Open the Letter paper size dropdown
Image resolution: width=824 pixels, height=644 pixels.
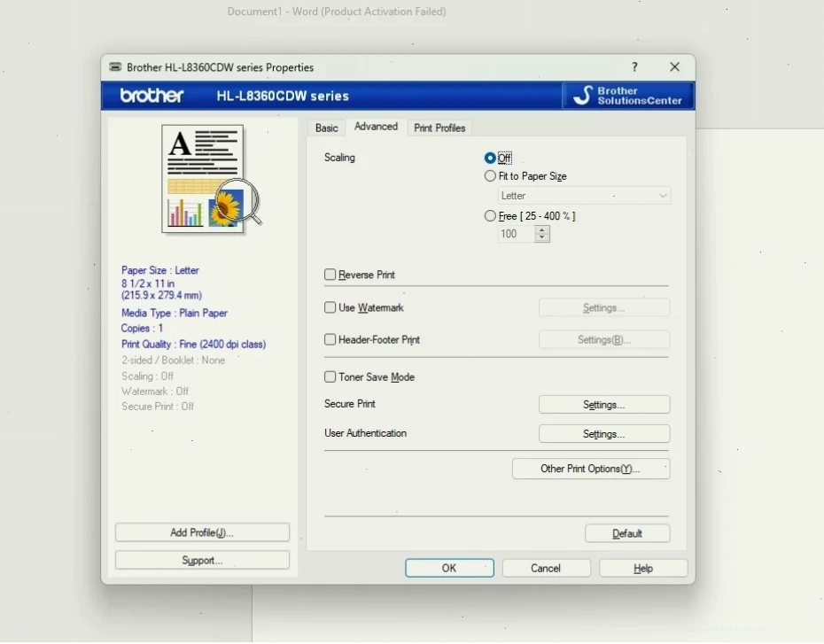[584, 196]
